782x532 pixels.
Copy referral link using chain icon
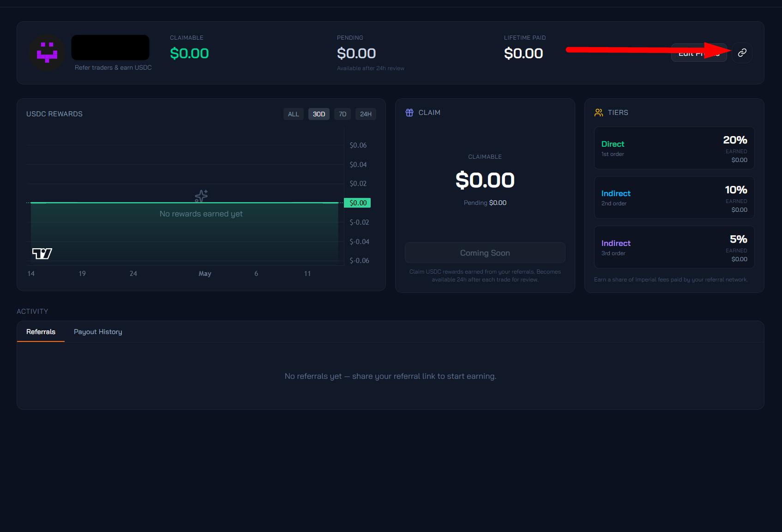(x=742, y=53)
